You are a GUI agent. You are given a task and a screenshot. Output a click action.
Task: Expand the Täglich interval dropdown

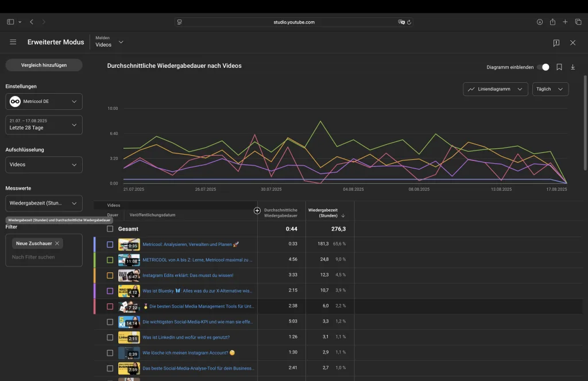(550, 89)
